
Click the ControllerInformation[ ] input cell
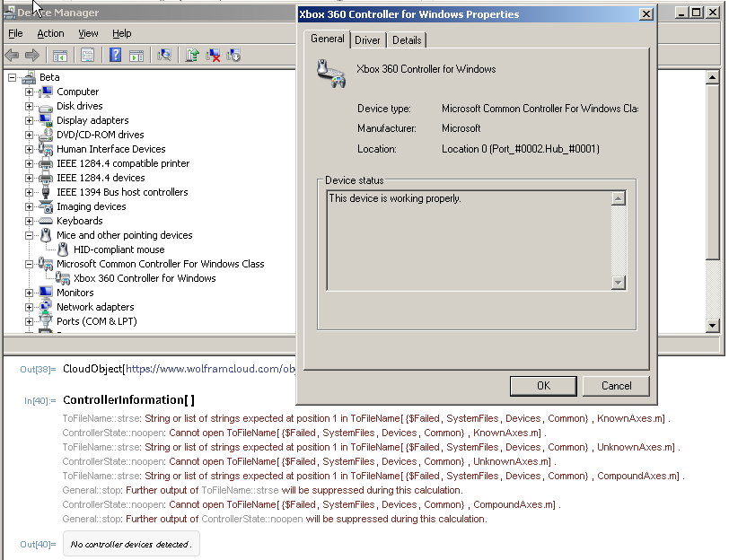[x=128, y=400]
